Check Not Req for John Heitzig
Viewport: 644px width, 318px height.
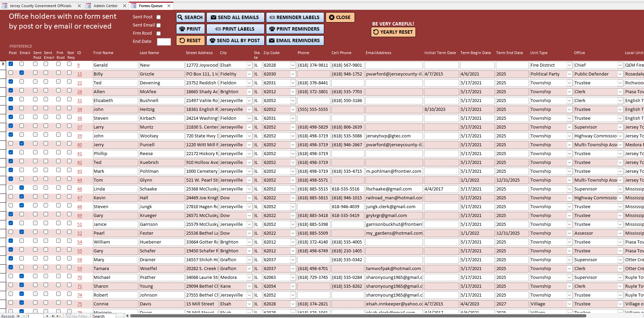coord(69,108)
